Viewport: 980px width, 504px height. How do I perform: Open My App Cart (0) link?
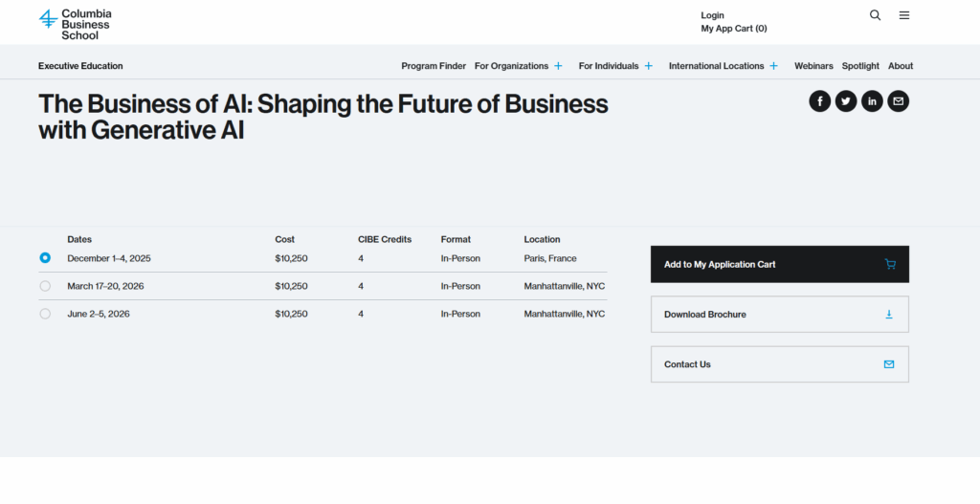click(734, 28)
